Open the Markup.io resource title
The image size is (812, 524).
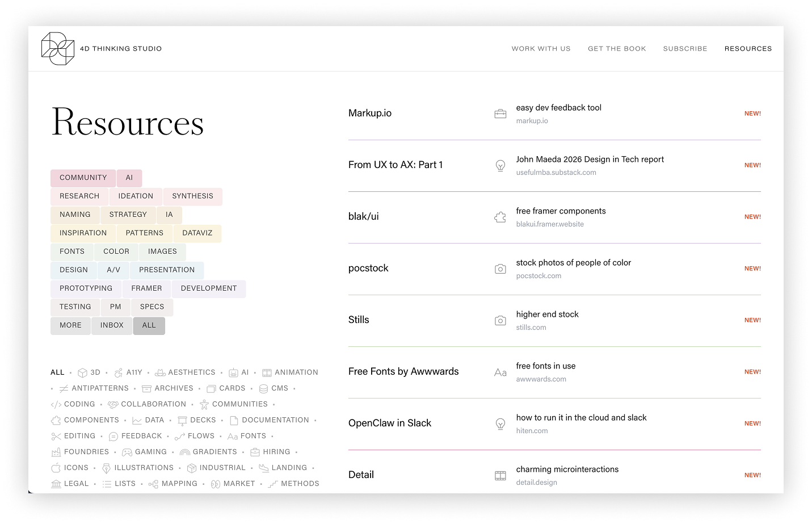click(370, 114)
